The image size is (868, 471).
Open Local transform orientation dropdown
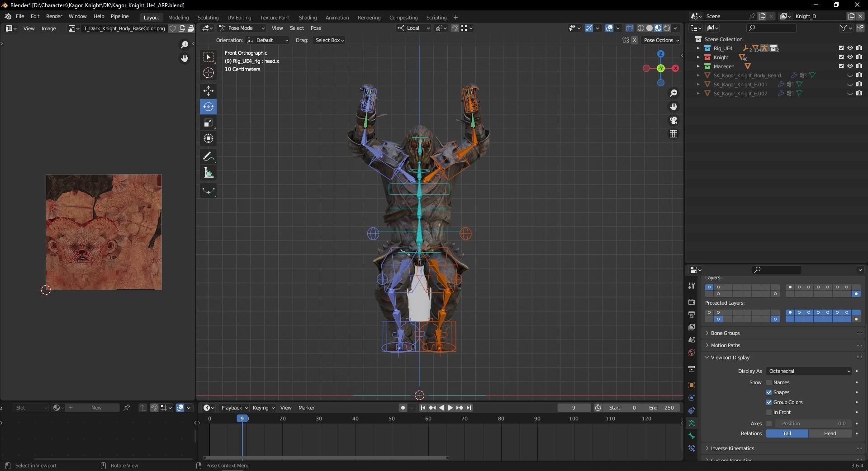click(413, 28)
